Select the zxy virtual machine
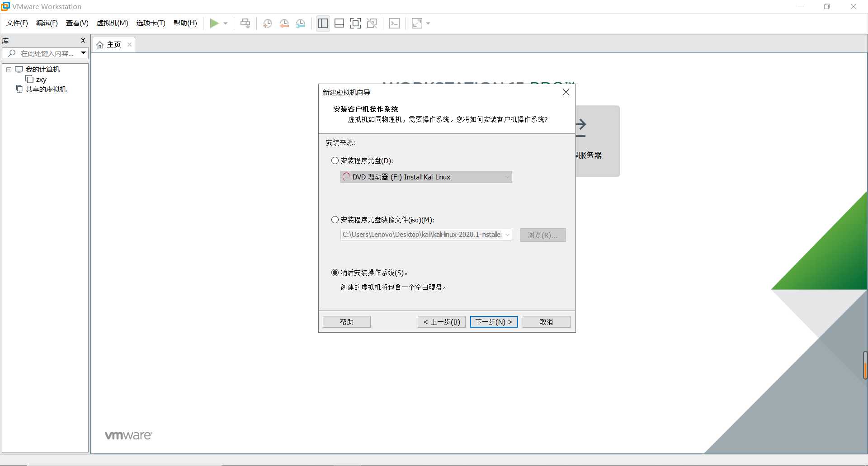The image size is (868, 466). (x=41, y=80)
